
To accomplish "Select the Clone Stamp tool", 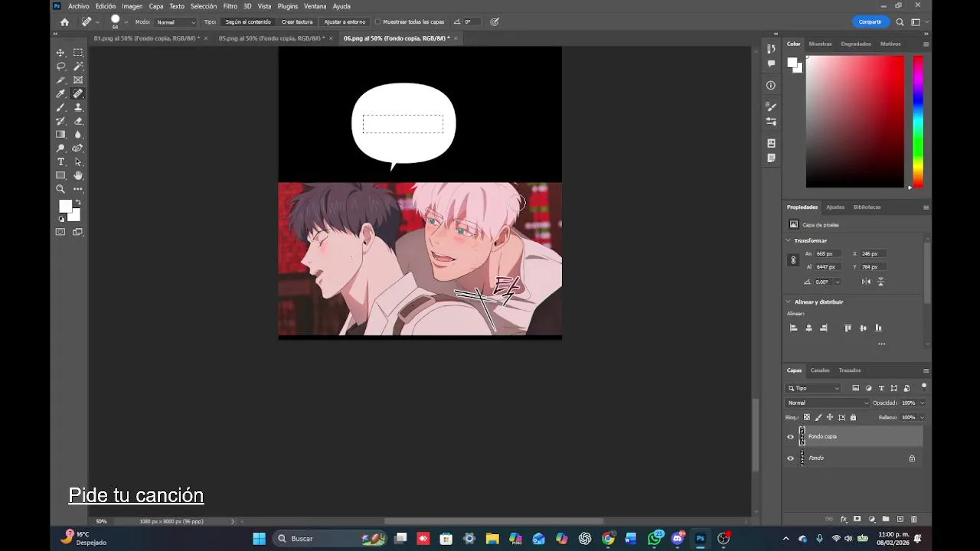I will (78, 107).
